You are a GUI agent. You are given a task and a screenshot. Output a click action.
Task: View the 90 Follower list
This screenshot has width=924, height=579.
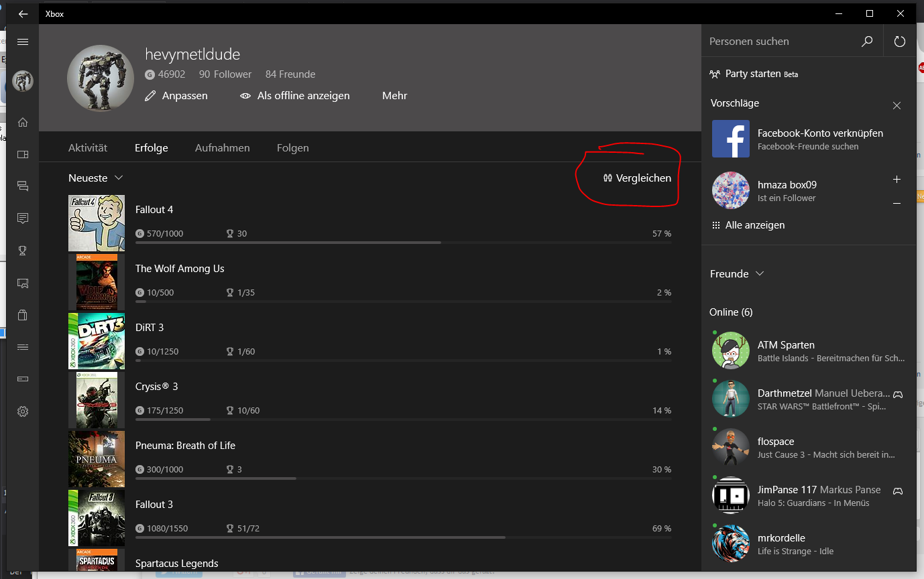[225, 74]
